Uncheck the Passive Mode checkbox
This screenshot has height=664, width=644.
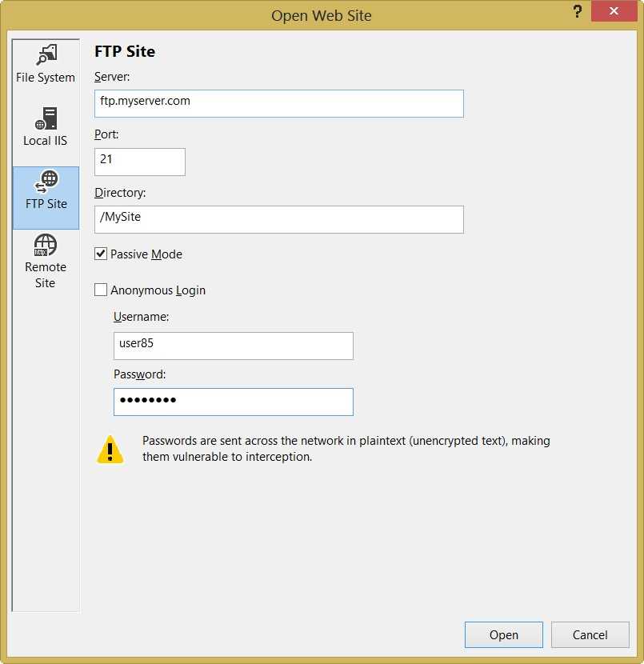[x=101, y=254]
